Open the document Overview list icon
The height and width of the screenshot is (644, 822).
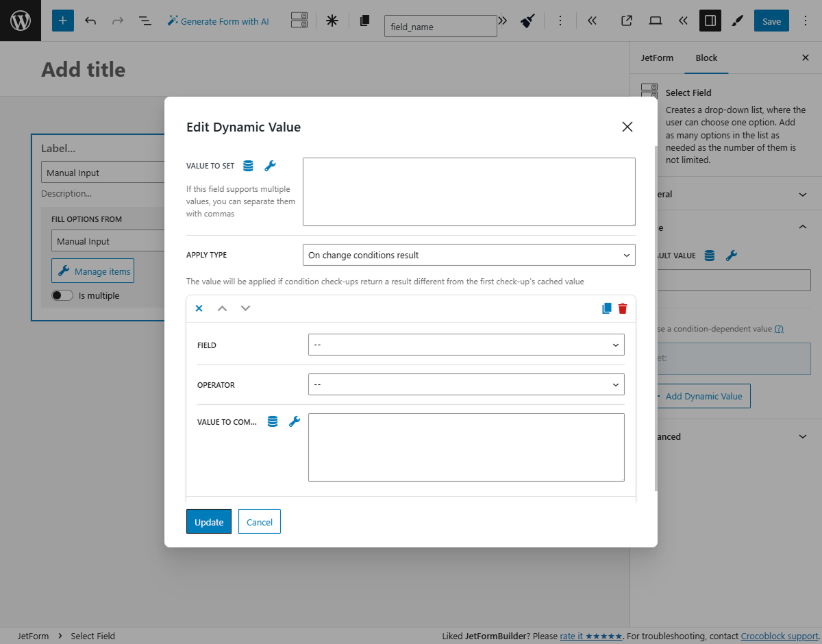pos(145,21)
